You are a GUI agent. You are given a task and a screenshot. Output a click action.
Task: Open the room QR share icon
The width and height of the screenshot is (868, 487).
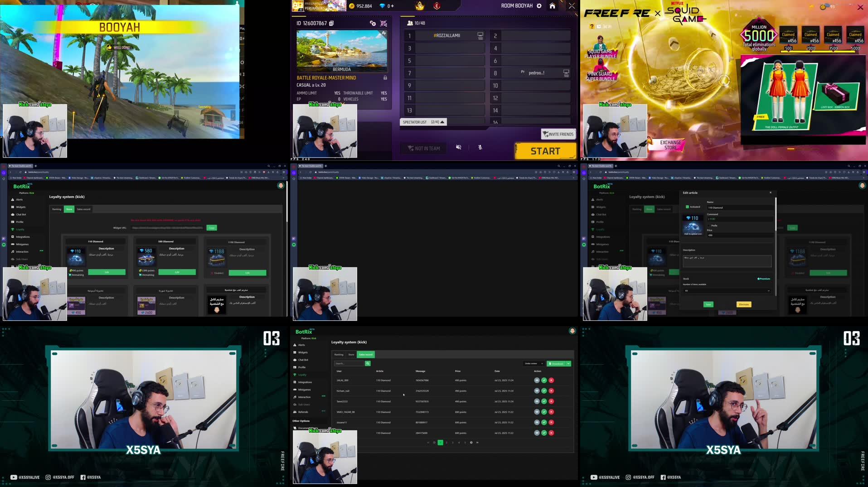pyautogui.click(x=383, y=23)
